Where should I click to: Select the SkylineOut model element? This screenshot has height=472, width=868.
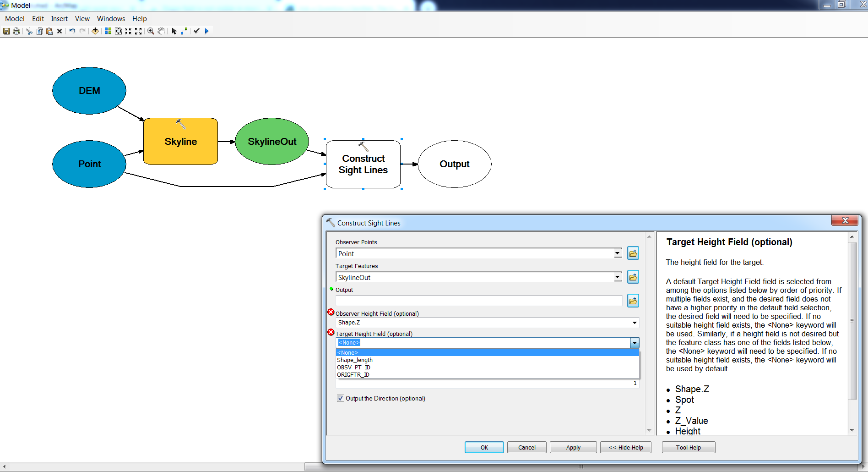pyautogui.click(x=272, y=142)
